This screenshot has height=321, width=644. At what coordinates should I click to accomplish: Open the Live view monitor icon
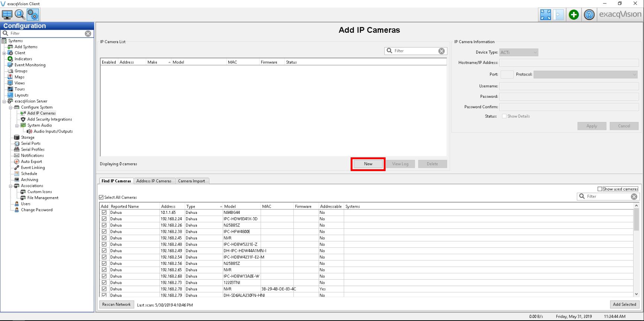pyautogui.click(x=7, y=15)
